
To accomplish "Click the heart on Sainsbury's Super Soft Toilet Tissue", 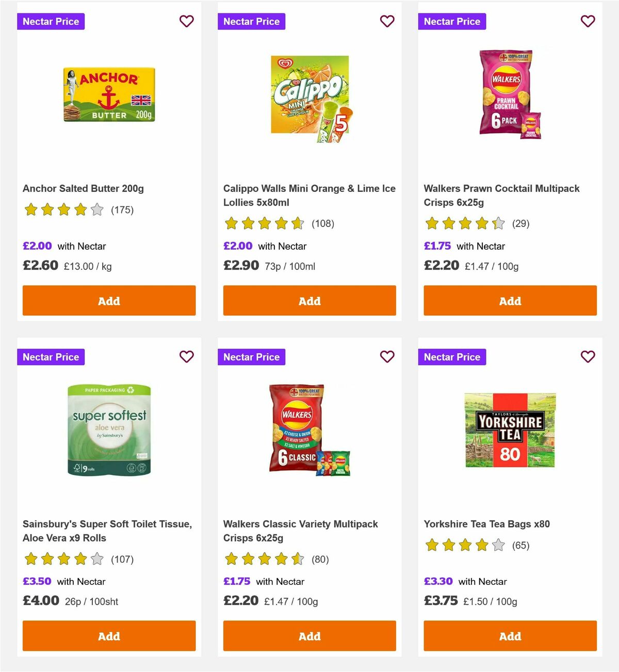I will pos(186,356).
